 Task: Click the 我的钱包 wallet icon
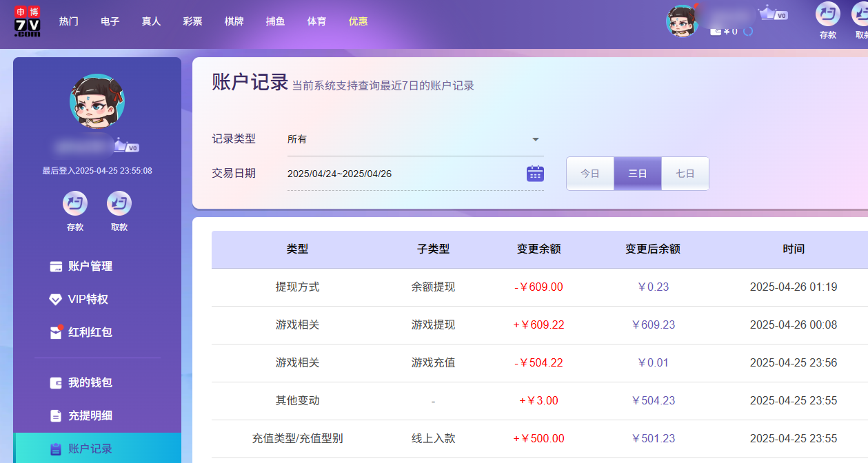point(56,382)
